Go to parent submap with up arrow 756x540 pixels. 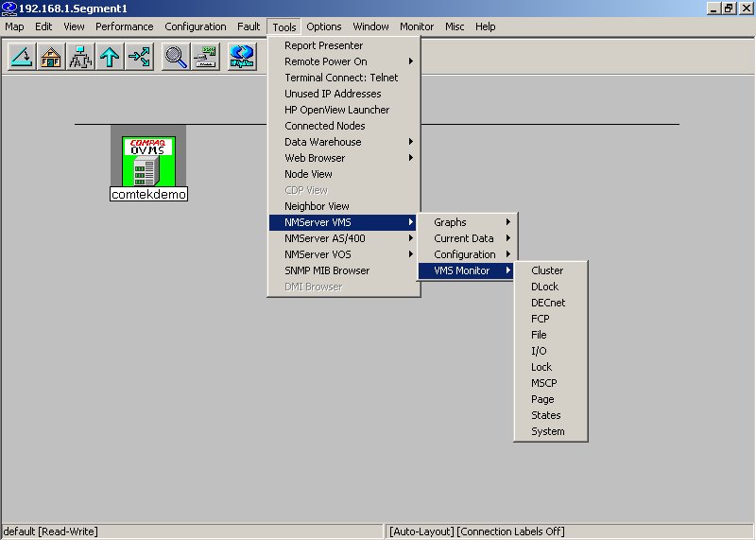tap(110, 58)
